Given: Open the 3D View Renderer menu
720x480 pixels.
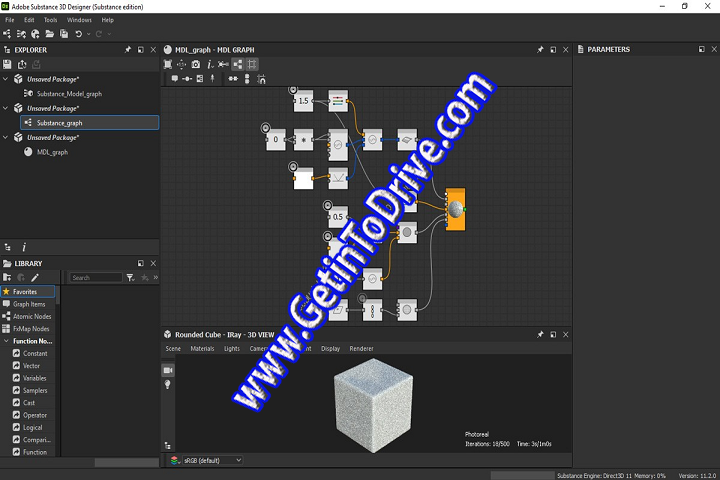Looking at the screenshot, I should [361, 349].
